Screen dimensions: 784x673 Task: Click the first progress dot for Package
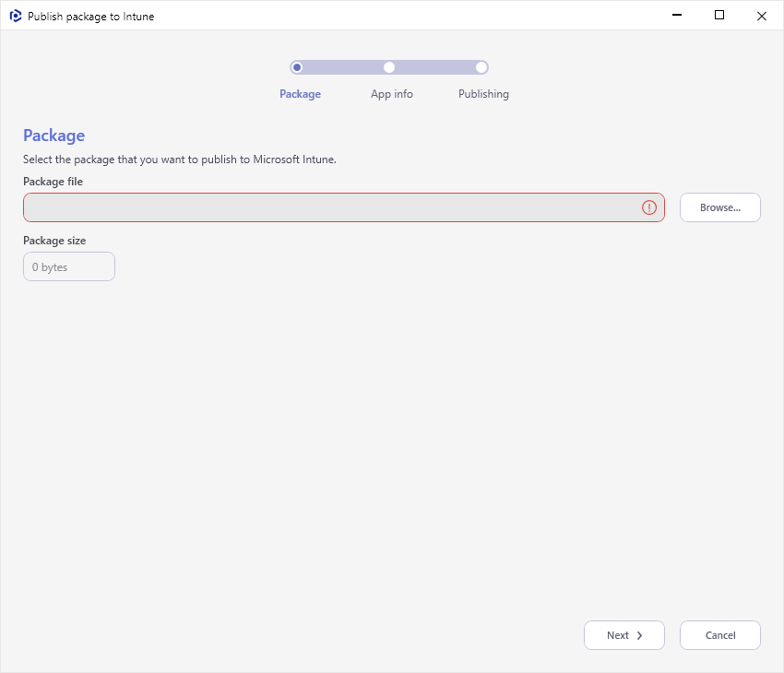[297, 67]
